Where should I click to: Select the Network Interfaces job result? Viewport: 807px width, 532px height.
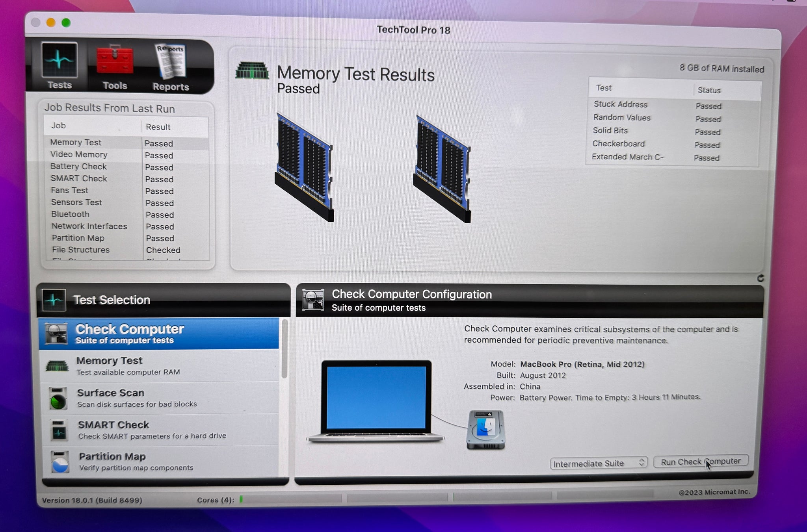pyautogui.click(x=160, y=226)
